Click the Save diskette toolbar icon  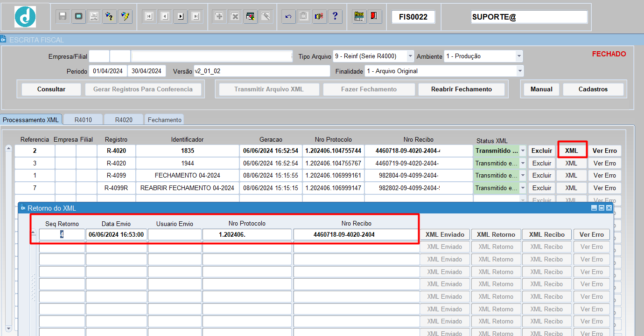pos(63,17)
